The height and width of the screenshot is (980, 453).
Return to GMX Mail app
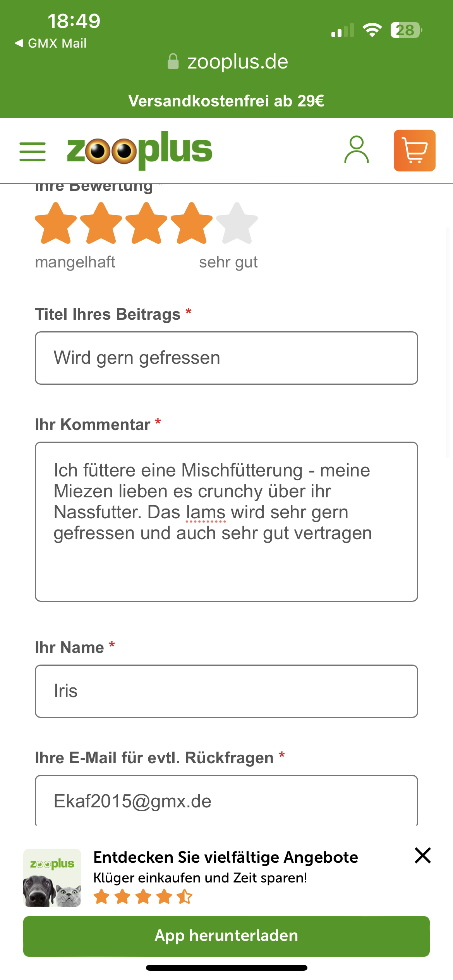[51, 43]
